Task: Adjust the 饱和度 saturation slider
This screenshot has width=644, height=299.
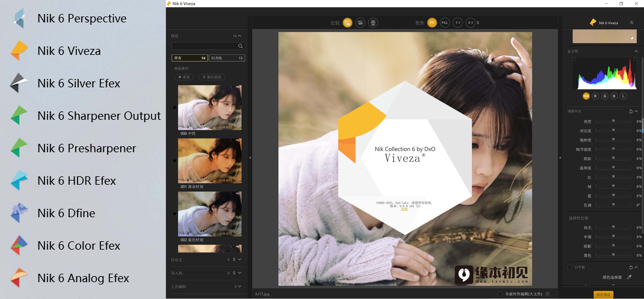Action: [x=613, y=139]
